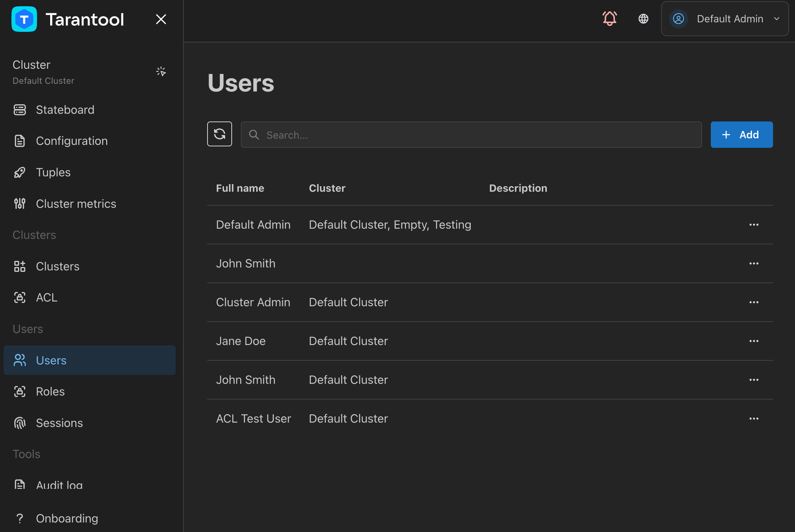795x532 pixels.
Task: Click the Onboarding question mark icon
Action: click(x=20, y=518)
